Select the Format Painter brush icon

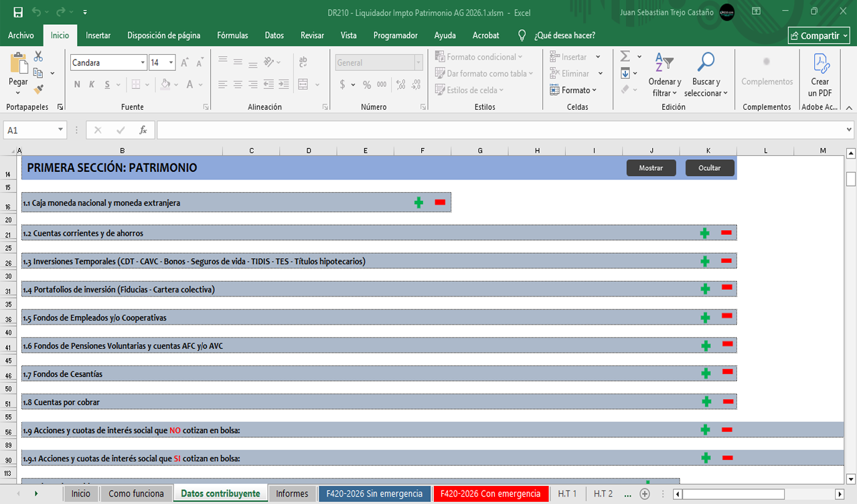coord(38,89)
